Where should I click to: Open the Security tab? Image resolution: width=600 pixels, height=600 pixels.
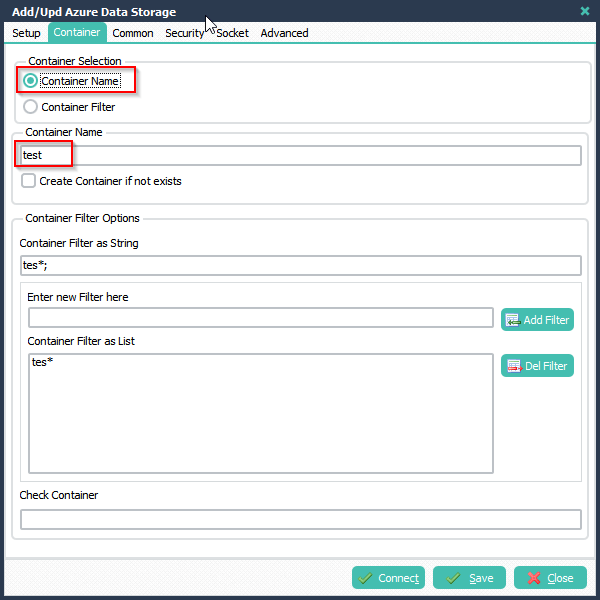(184, 33)
